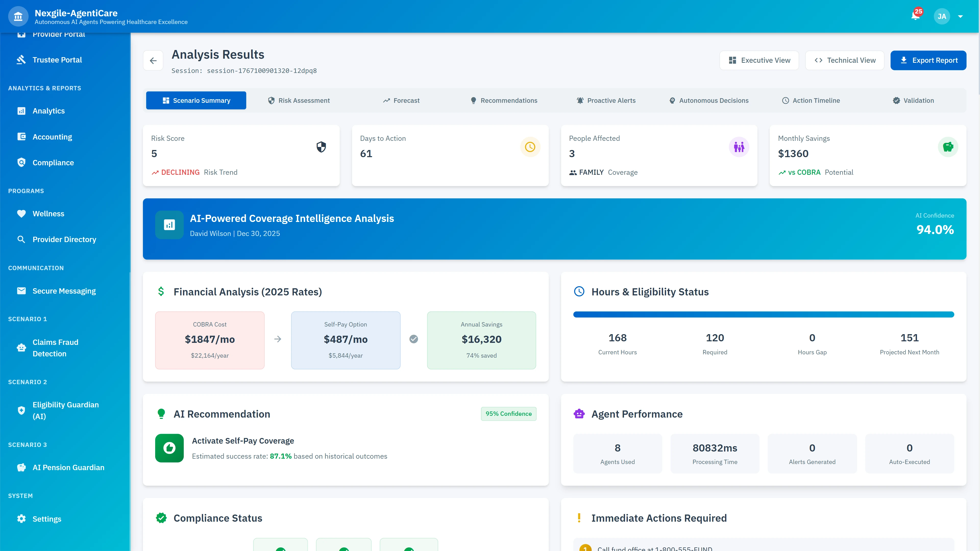The height and width of the screenshot is (551, 980).
Task: Click the 95% Confidence badge
Action: pos(509,414)
